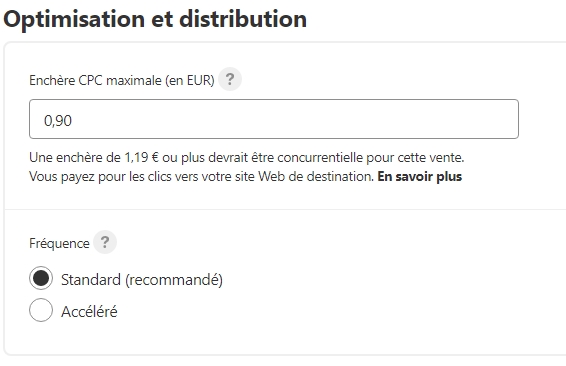The width and height of the screenshot is (566, 366).
Task: Click the Fréquence section label
Action: (x=59, y=243)
